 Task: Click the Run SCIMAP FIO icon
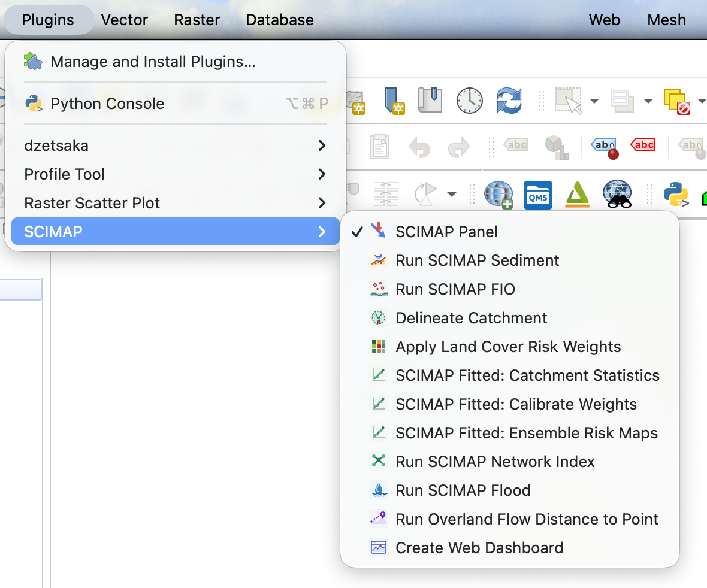pyautogui.click(x=379, y=289)
